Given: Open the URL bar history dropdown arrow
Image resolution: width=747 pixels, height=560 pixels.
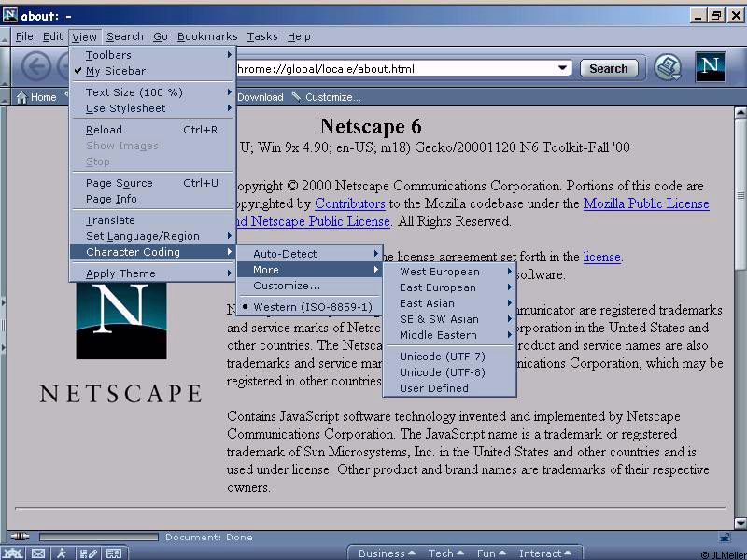Looking at the screenshot, I should [563, 68].
